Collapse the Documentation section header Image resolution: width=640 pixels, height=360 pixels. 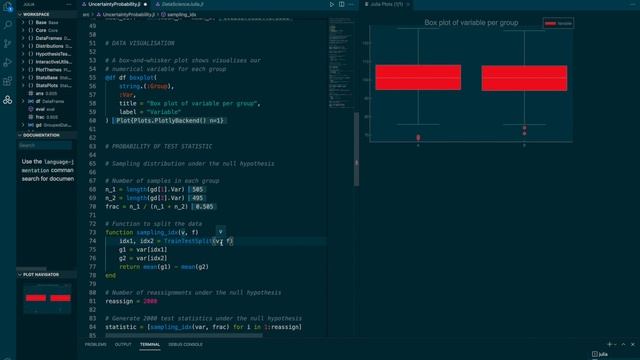point(47,135)
